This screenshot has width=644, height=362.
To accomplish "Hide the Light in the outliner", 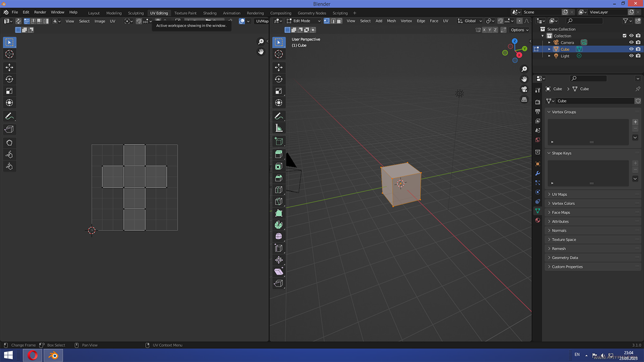I will (631, 56).
